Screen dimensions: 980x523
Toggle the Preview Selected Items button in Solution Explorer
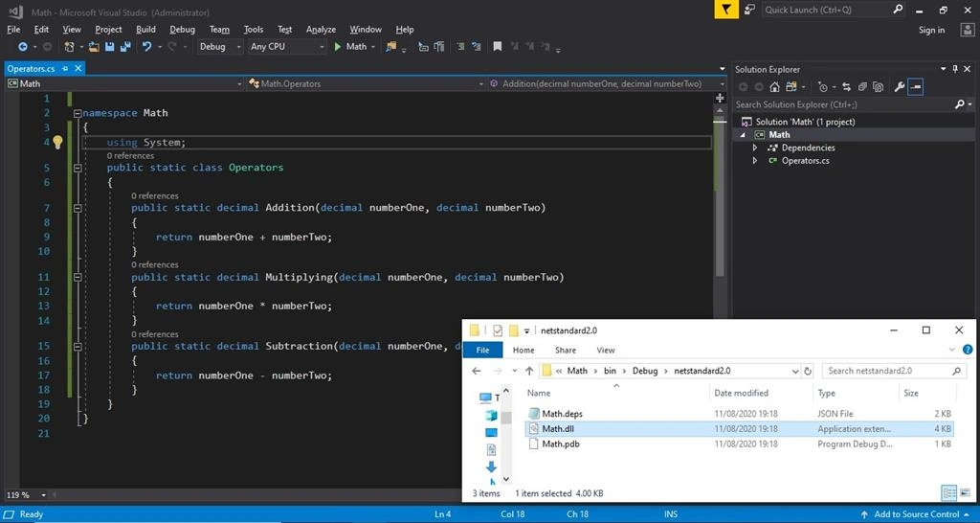(x=916, y=87)
